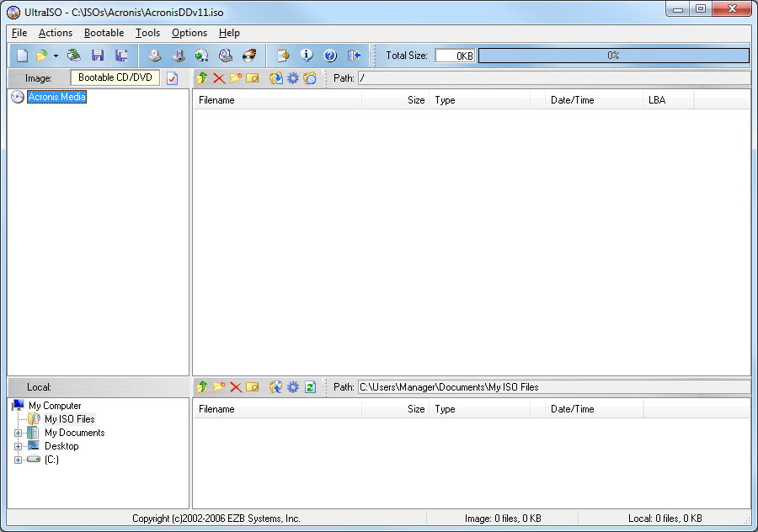This screenshot has width=758, height=532.
Task: Click the Local Path field with My ISO Files
Action: coord(554,387)
